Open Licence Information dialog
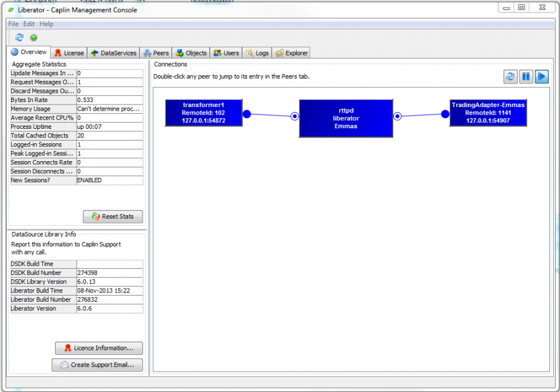 99,348
